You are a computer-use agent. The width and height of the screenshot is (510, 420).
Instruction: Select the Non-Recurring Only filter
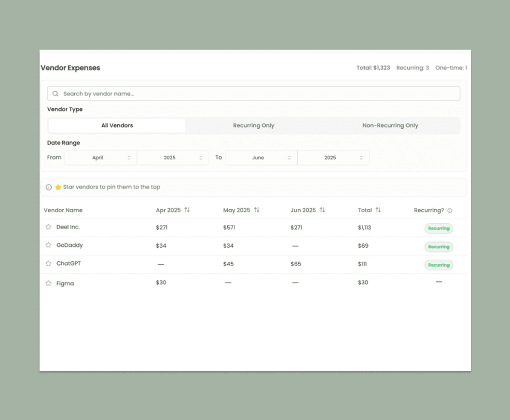click(x=390, y=125)
